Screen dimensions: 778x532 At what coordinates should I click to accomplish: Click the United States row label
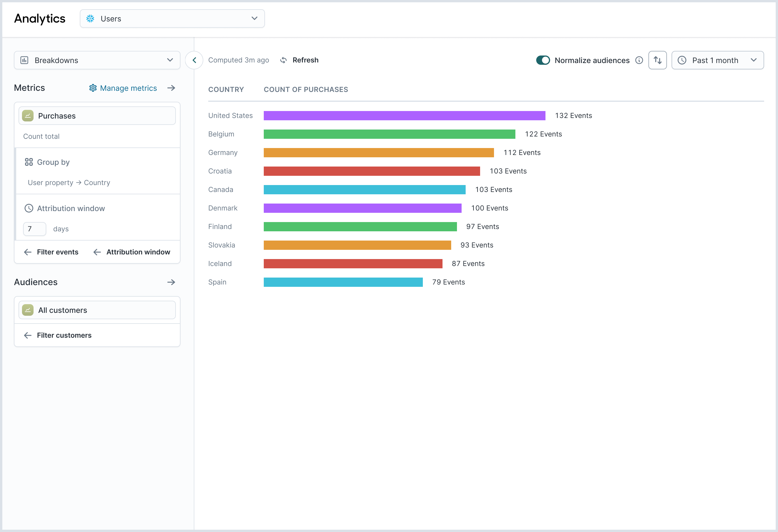coord(230,116)
